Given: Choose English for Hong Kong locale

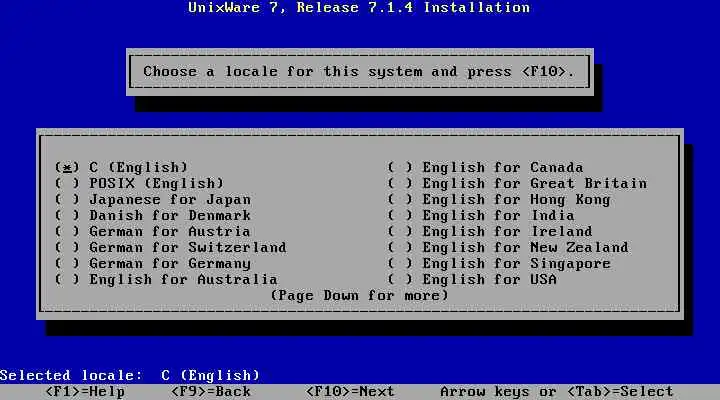Looking at the screenshot, I should pyautogui.click(x=499, y=199).
